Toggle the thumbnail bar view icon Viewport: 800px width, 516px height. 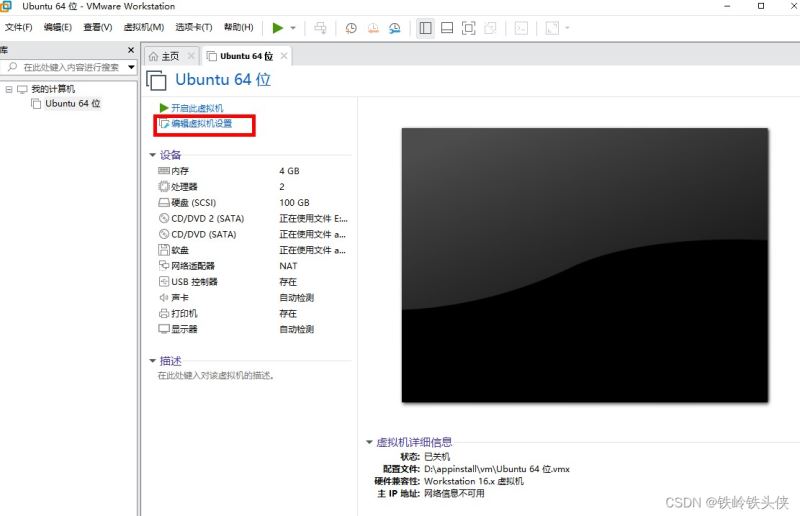(x=447, y=28)
